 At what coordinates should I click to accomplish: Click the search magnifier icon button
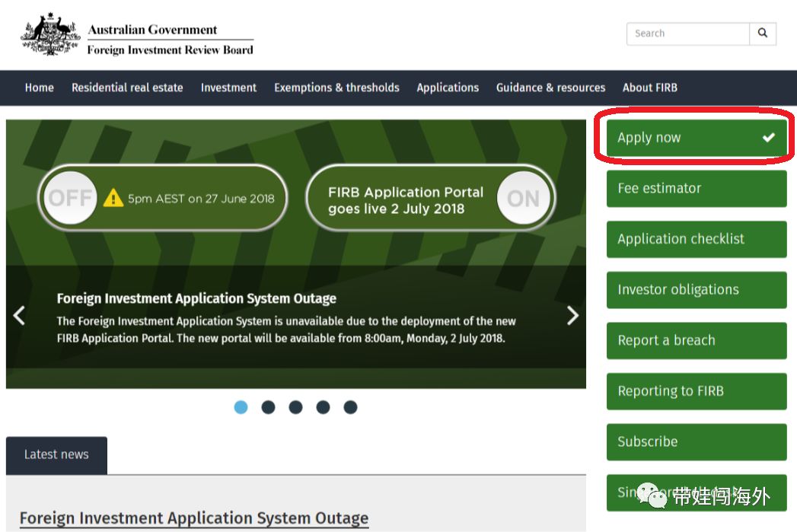click(763, 33)
